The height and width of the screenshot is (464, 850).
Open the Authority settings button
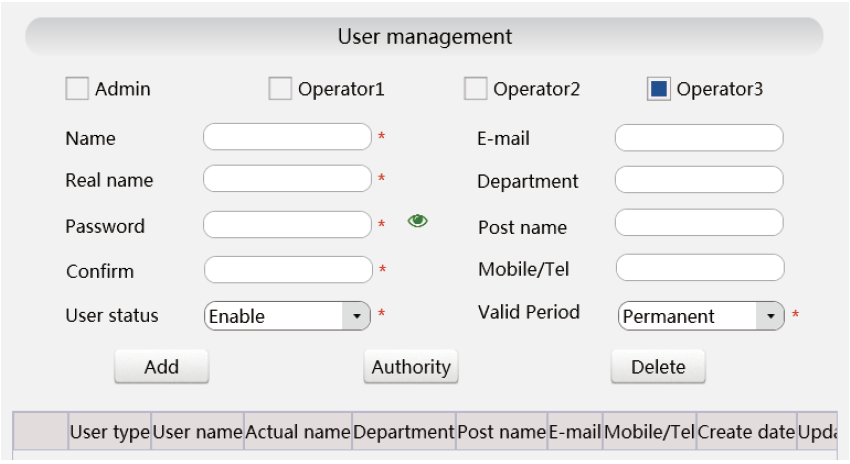(411, 367)
